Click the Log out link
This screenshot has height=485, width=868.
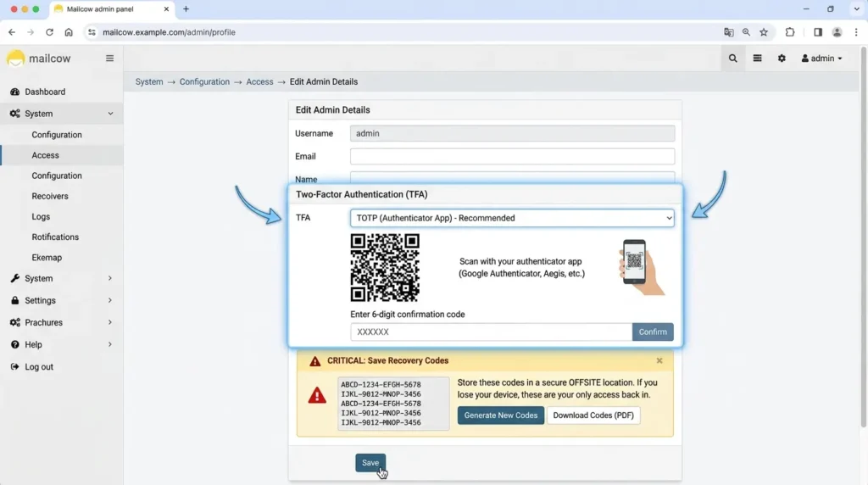point(39,366)
